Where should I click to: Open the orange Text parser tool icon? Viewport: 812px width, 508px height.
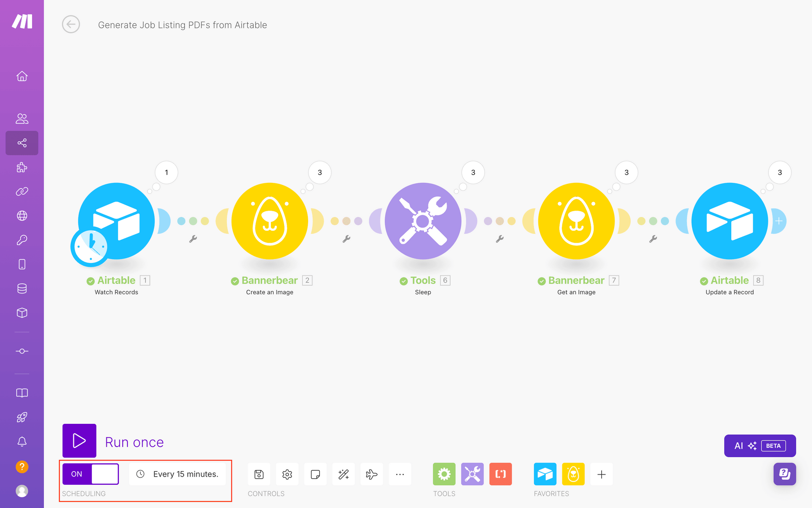click(x=501, y=474)
